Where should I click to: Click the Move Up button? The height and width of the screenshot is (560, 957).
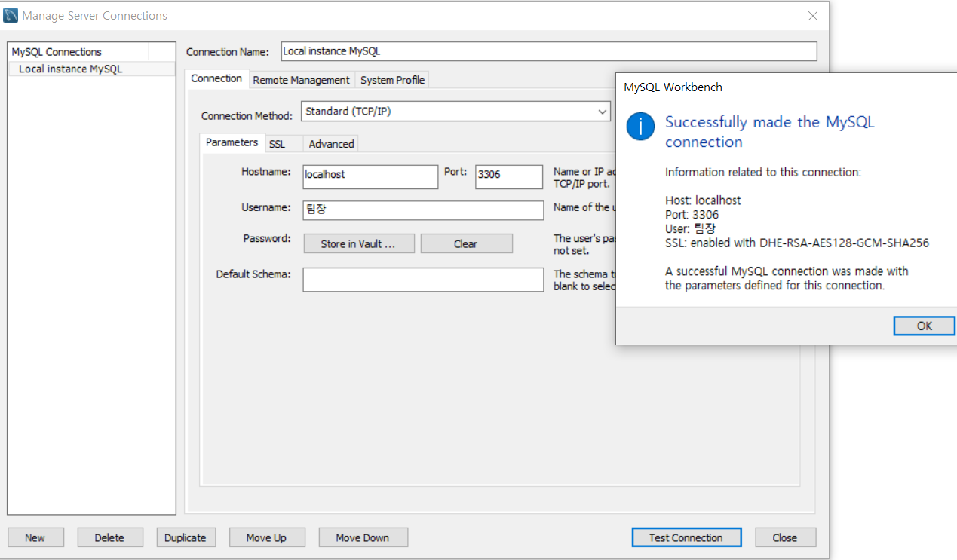point(267,537)
